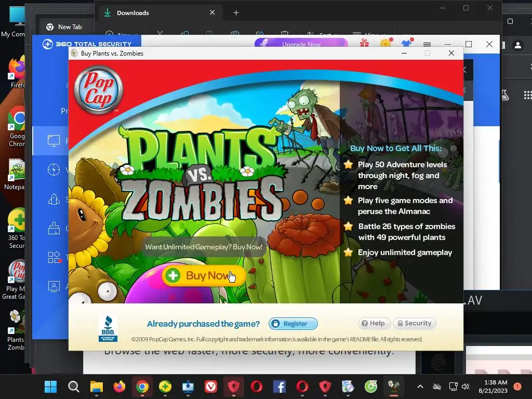Click the Delete trash icon in File Explorer

click(x=284, y=33)
